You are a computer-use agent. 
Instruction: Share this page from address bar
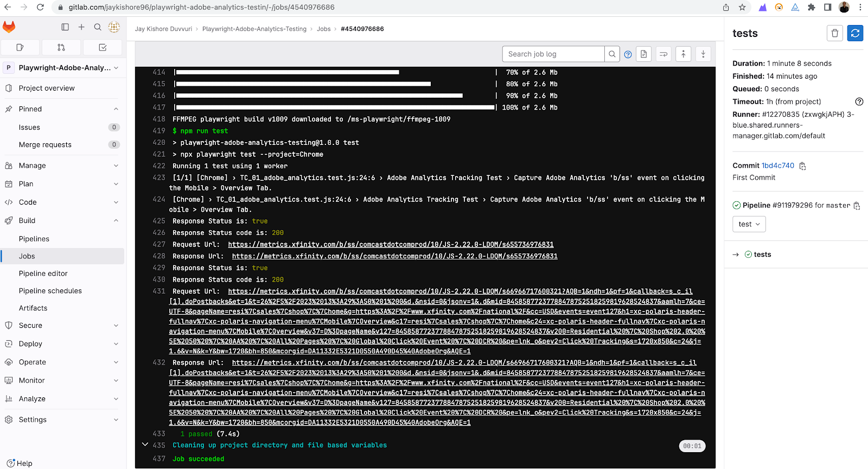click(x=726, y=7)
